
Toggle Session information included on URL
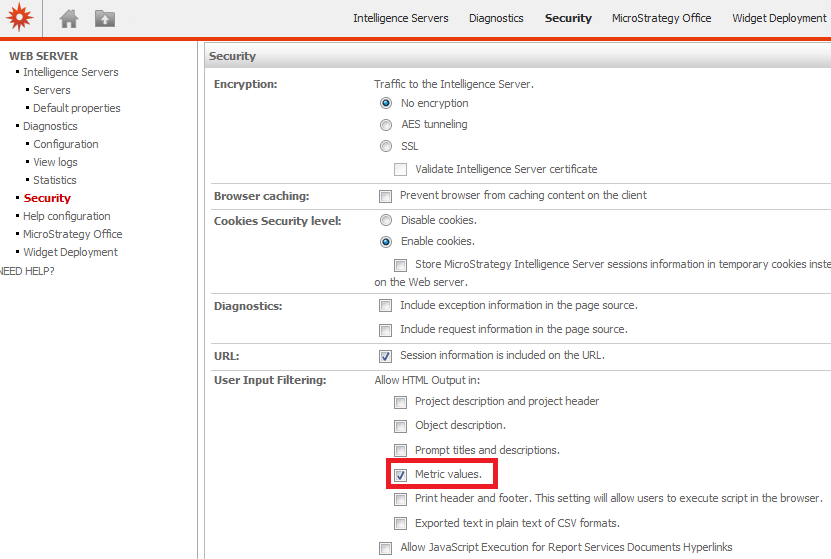point(385,356)
